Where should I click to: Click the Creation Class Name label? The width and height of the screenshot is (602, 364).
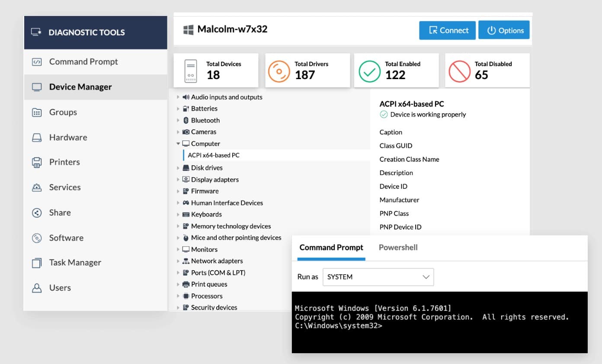point(410,160)
